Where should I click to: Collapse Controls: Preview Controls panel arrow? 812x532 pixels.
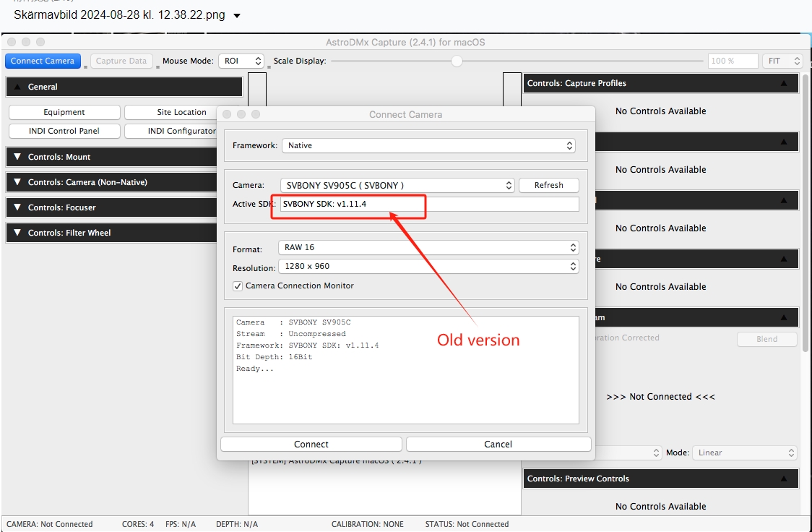(x=784, y=479)
